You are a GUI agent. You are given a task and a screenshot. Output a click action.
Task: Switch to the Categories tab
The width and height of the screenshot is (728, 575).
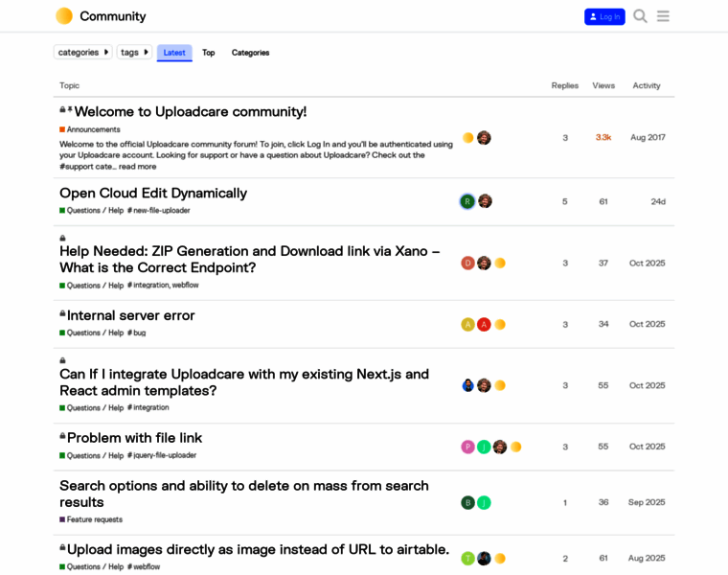click(250, 53)
